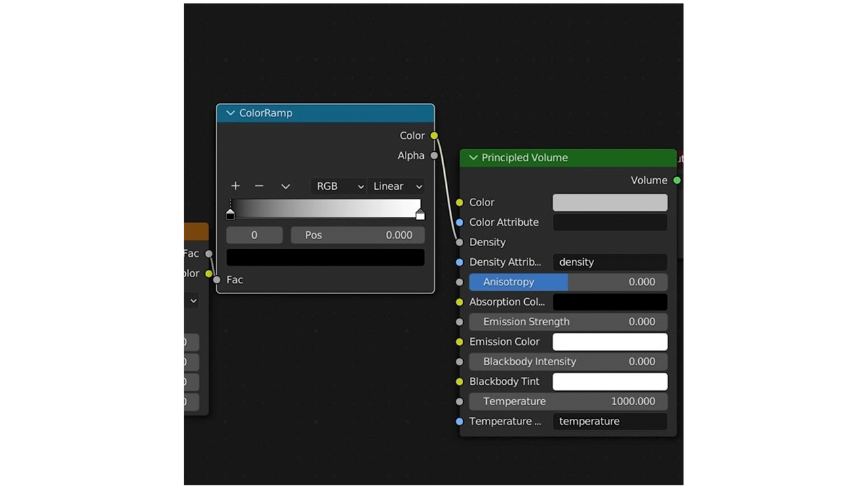Screen dimensions: 868x488
Task: Click the Principled Volume node title
Action: (x=525, y=158)
